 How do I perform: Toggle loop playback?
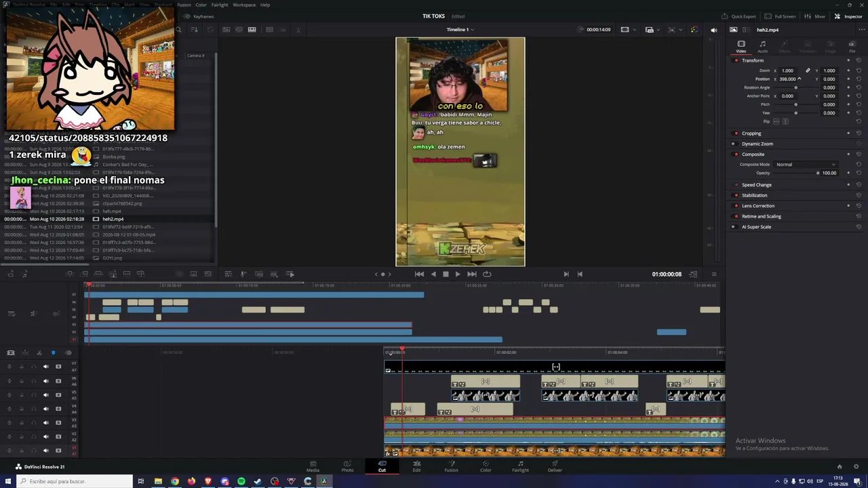[x=487, y=274]
